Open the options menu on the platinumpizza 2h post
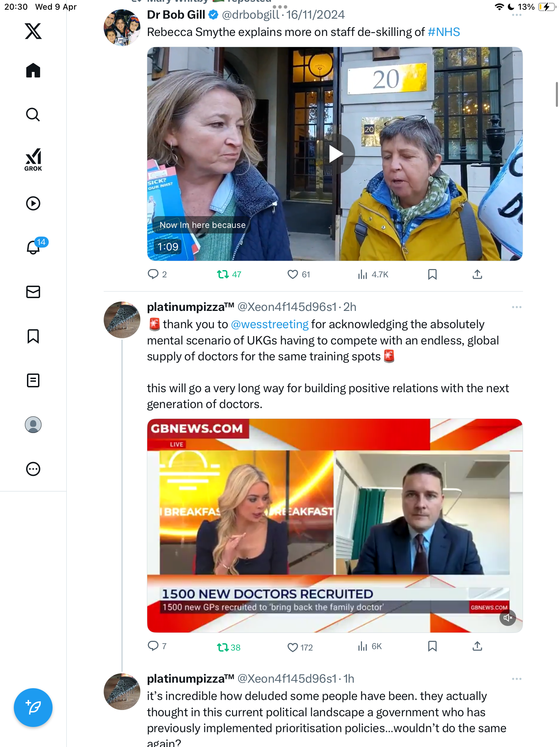The image size is (560, 747). point(516,307)
